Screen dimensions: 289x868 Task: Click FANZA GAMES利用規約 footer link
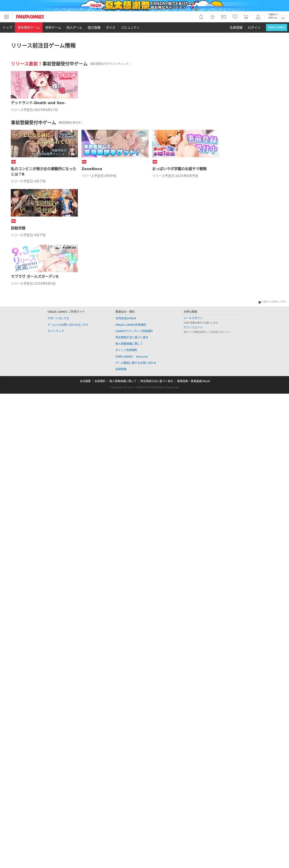(131, 325)
